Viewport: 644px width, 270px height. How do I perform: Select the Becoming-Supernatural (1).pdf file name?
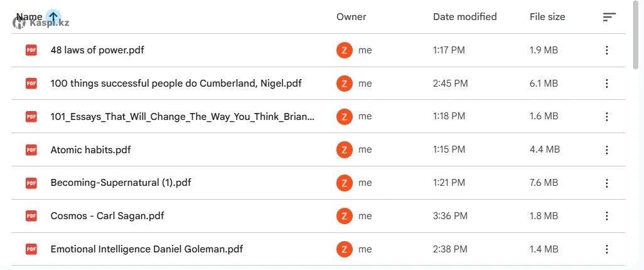click(x=121, y=183)
